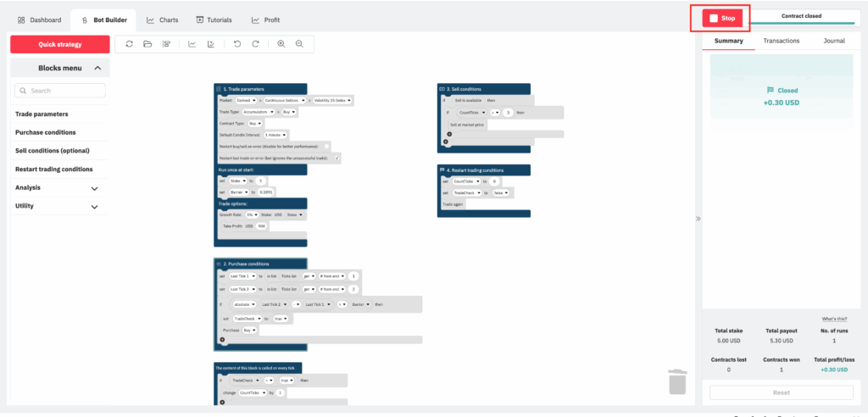Select Trade parameters in Blocks menu
Image resolution: width=868 pixels, height=417 pixels.
coord(60,114)
